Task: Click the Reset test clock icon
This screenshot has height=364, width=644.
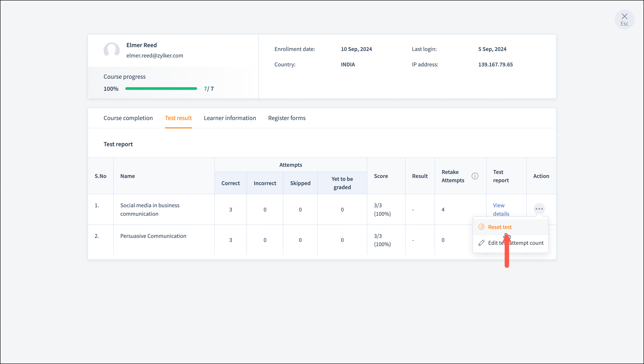Action: pyautogui.click(x=481, y=227)
